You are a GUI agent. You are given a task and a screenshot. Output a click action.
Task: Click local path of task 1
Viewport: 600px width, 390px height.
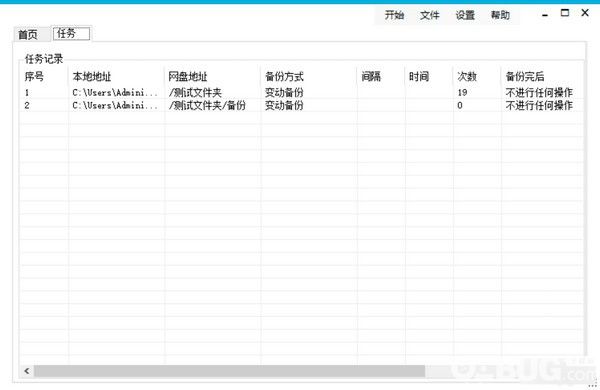click(115, 93)
